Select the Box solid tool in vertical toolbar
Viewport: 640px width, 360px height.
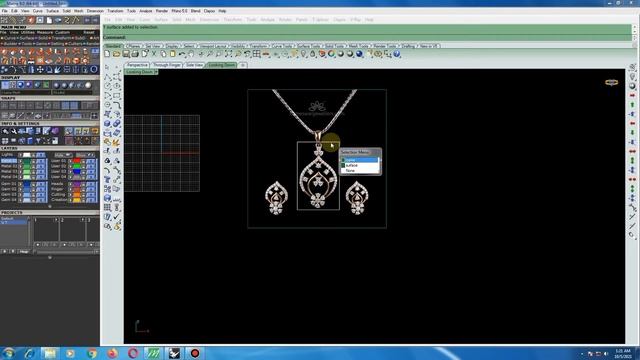[x=107, y=123]
